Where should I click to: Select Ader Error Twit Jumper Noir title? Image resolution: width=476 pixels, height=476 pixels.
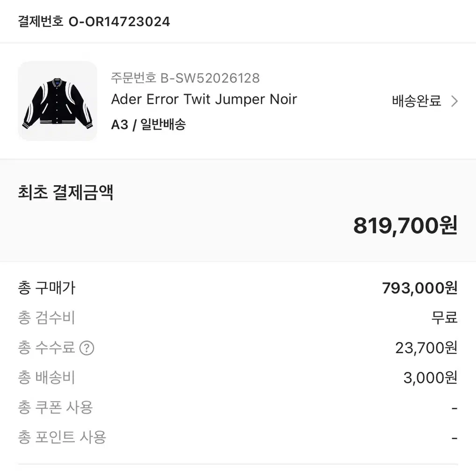coord(204,99)
